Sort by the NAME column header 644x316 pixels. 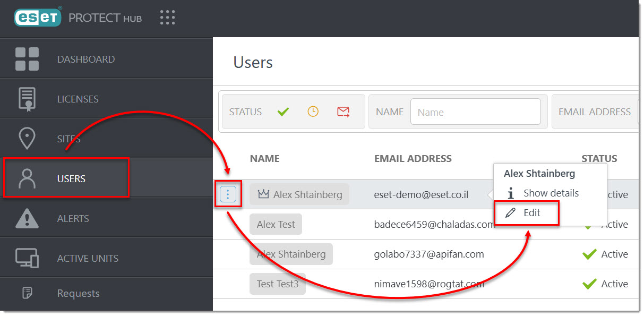click(264, 158)
